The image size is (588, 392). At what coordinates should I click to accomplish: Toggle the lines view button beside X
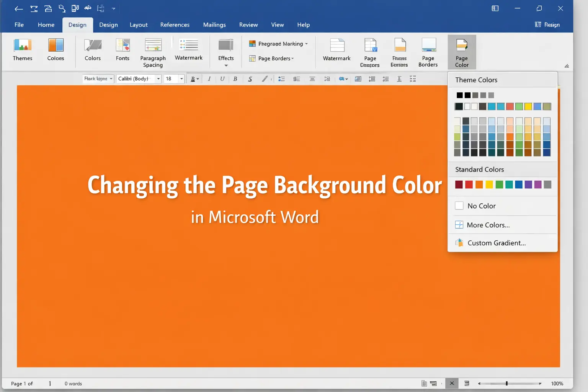tap(467, 383)
